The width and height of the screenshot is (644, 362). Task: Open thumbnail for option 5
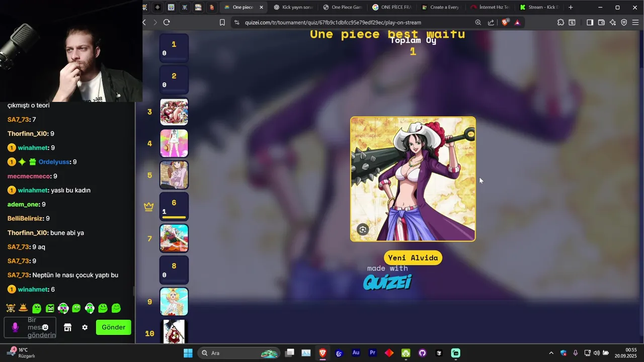tap(174, 175)
